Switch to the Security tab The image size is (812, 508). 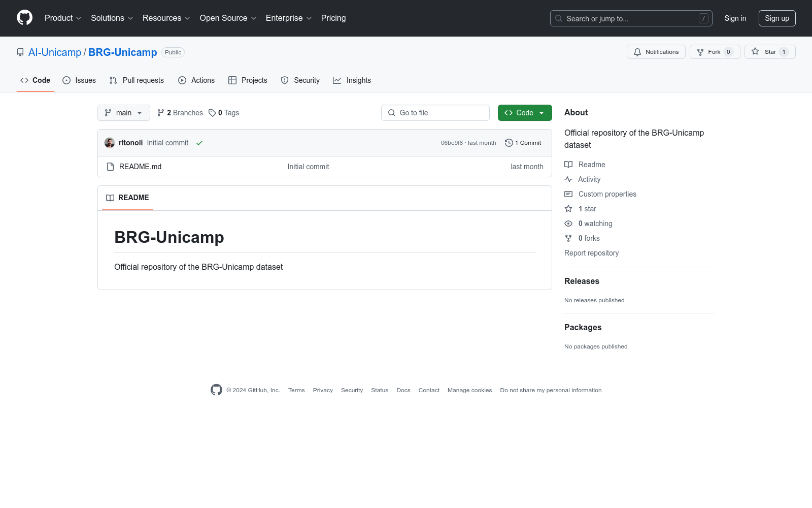tap(300, 80)
